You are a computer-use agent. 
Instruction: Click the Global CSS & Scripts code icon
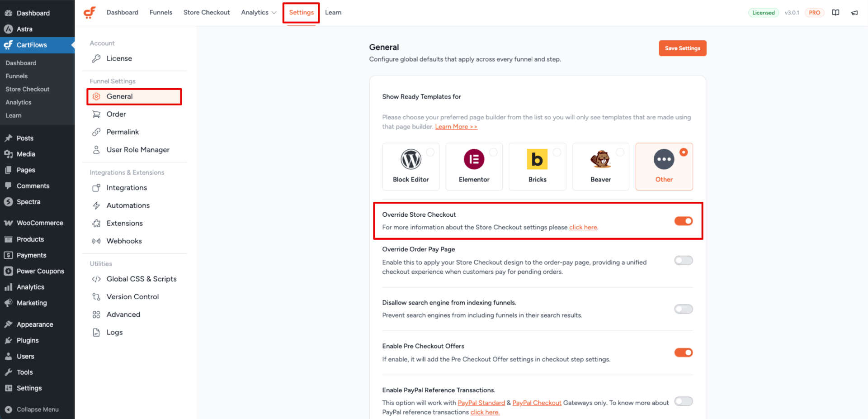coord(96,279)
